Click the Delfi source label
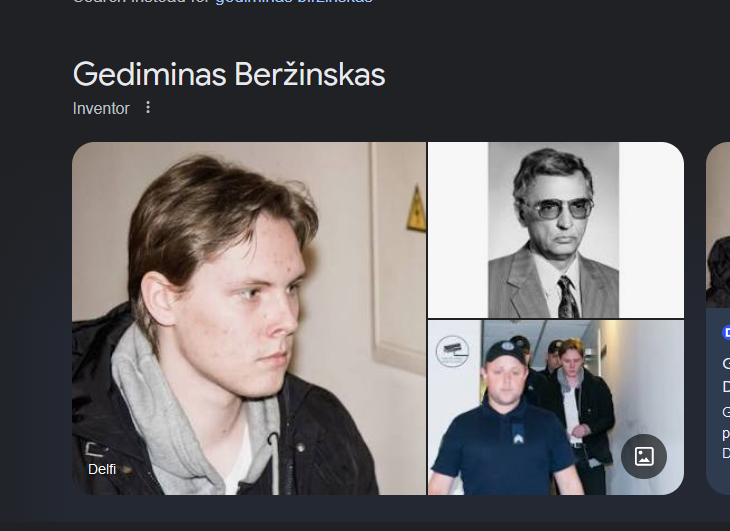This screenshot has width=730, height=531. 102,469
